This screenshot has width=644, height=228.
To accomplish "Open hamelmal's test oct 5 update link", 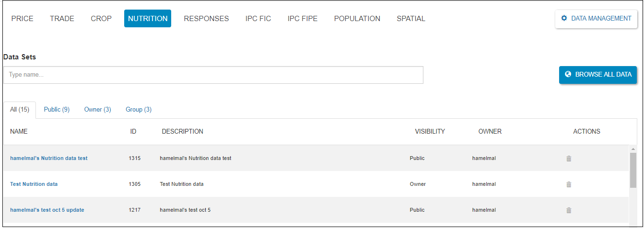I will click(47, 210).
